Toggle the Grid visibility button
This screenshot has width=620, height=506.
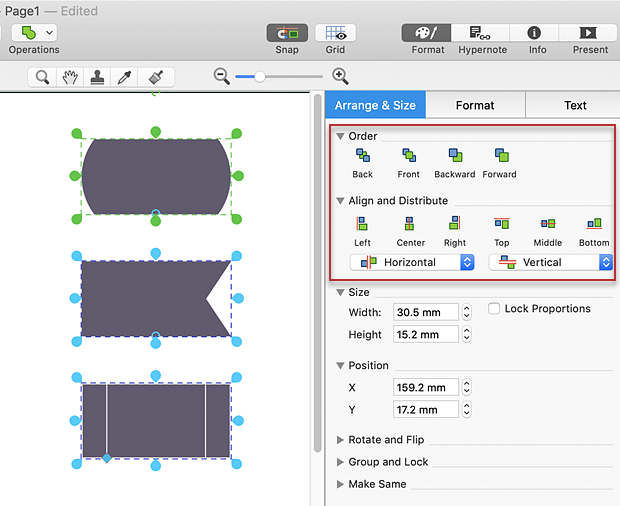[x=335, y=33]
